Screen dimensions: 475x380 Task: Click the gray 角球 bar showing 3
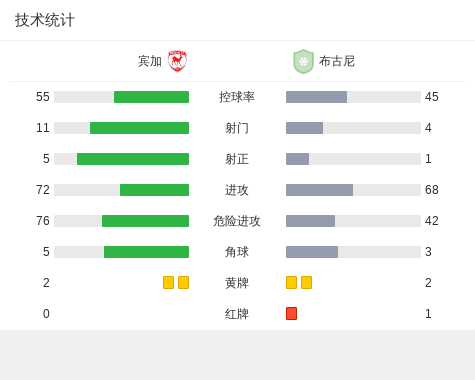click(x=312, y=252)
